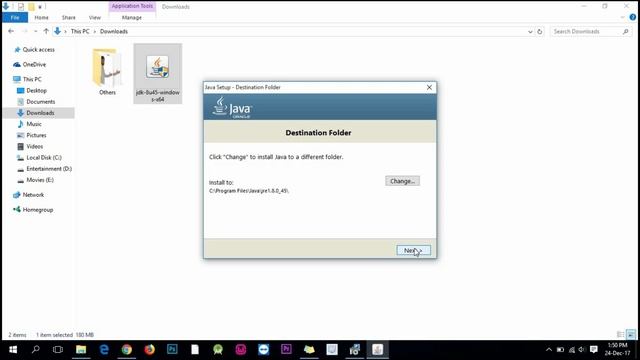
Task: Open network status tray icon
Action: pos(571,349)
